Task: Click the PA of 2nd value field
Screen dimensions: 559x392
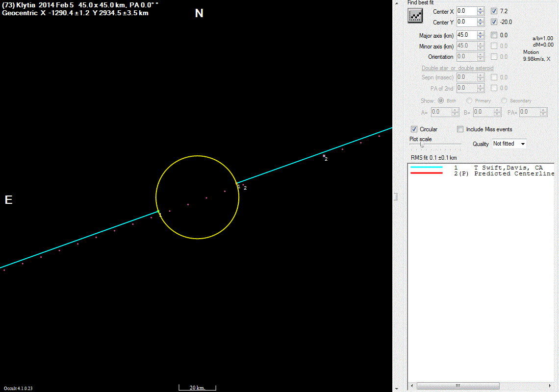Action: pyautogui.click(x=467, y=88)
